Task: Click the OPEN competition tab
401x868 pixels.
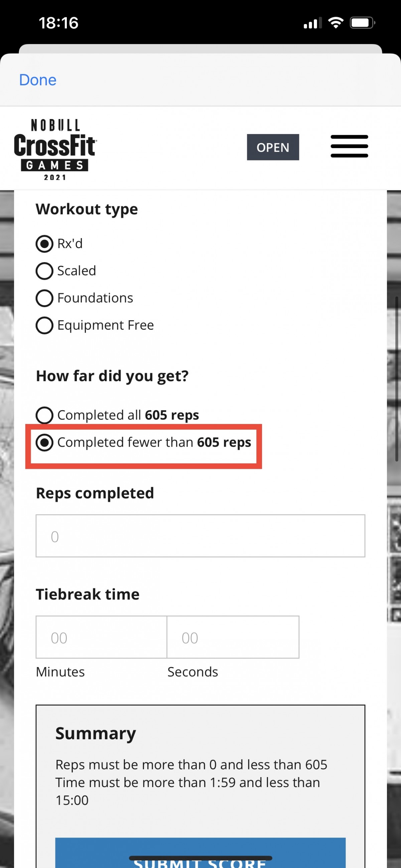Action: (x=273, y=147)
